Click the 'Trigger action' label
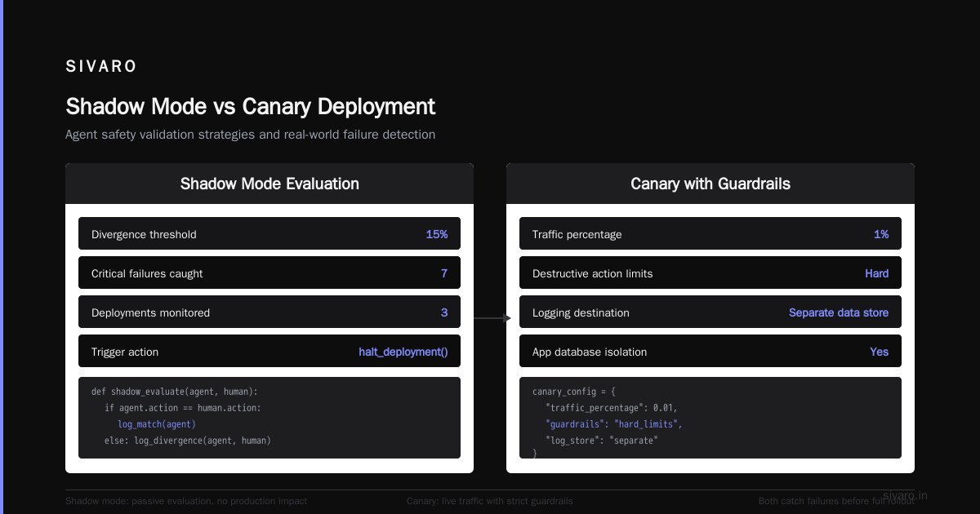This screenshot has width=980, height=514. click(125, 352)
